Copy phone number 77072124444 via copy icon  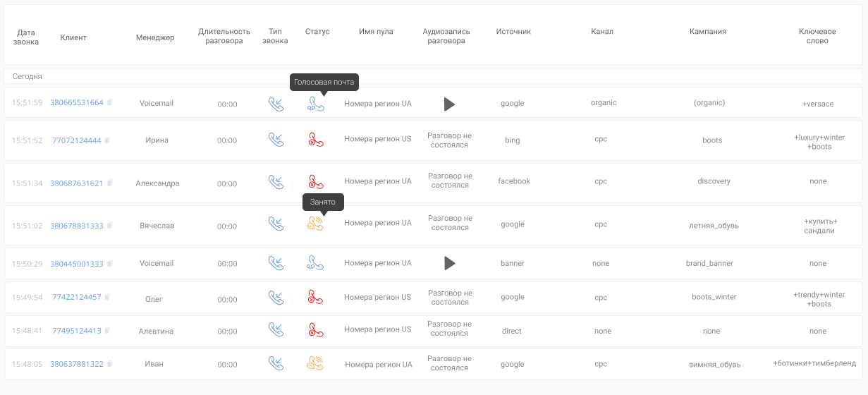pyautogui.click(x=108, y=140)
